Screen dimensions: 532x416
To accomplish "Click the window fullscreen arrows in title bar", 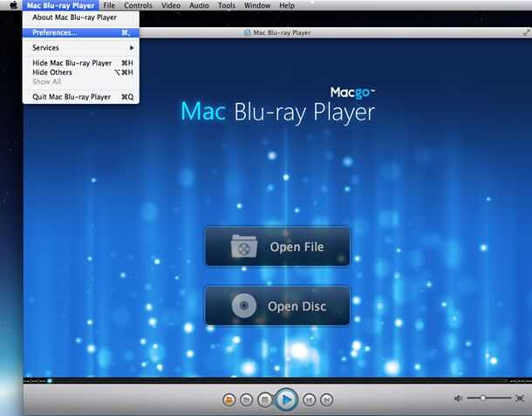I will point(527,32).
